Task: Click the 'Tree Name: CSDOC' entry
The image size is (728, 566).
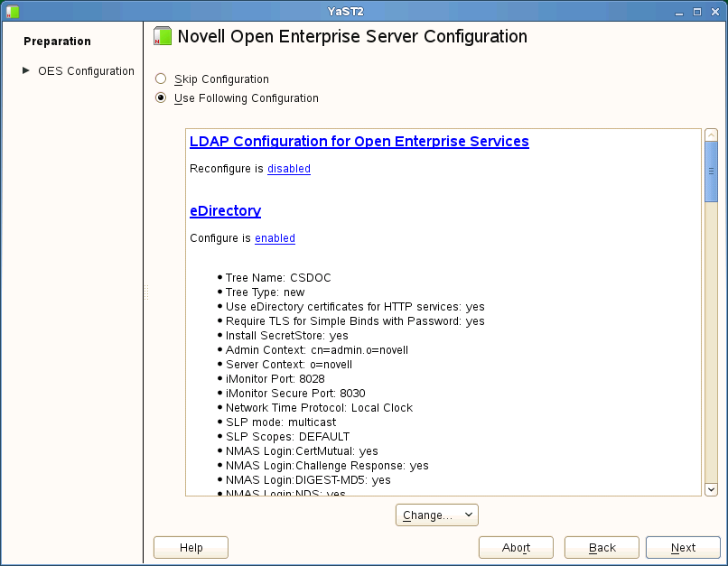Action: (x=278, y=278)
